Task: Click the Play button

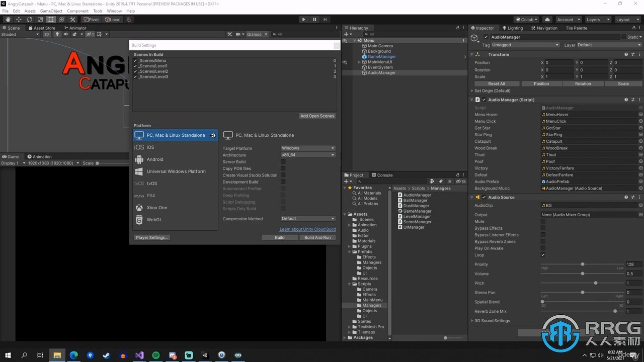Action: pyautogui.click(x=303, y=20)
